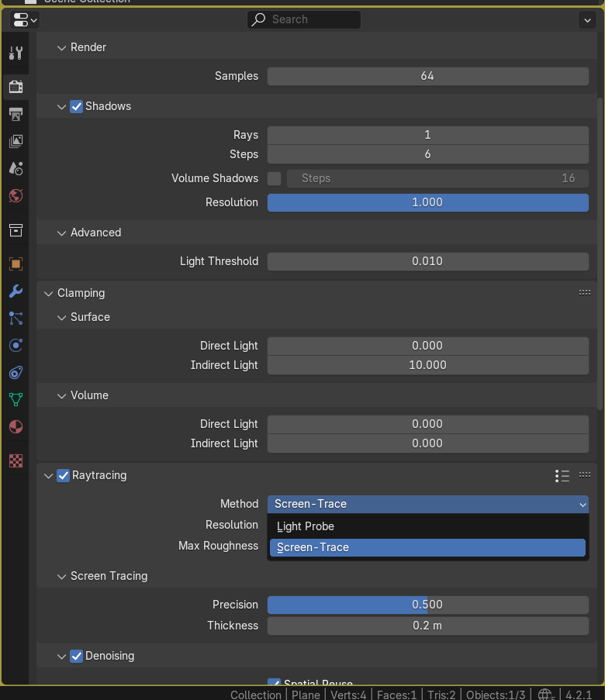Select the Modifiers wrench icon
Screen dimensions: 605x700
(x=16, y=291)
